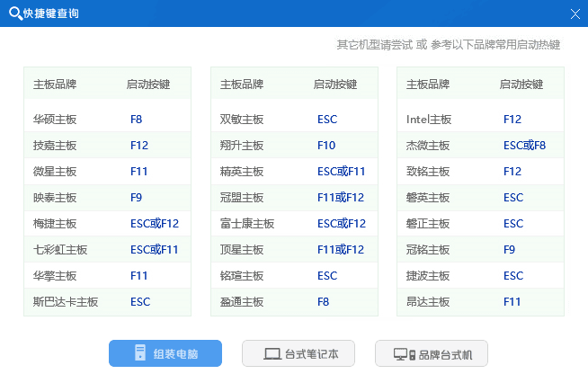Close the 快捷键查询 window
The height and width of the screenshot is (383, 588).
tap(575, 13)
